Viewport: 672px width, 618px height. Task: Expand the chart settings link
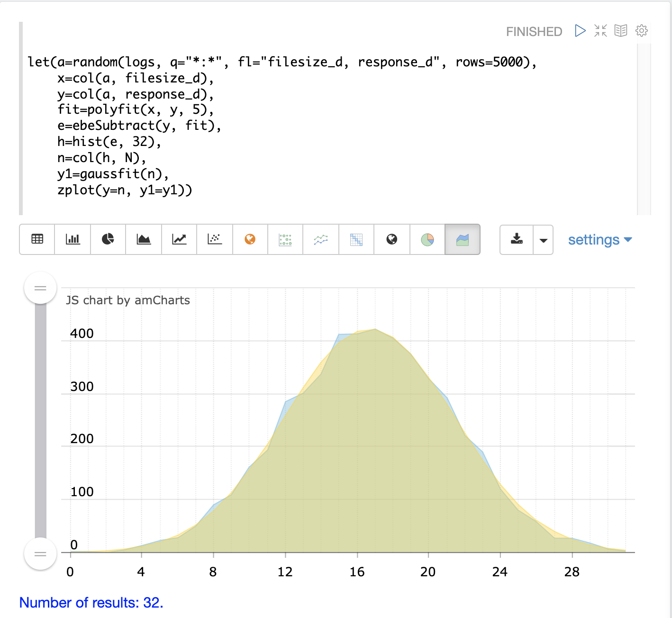point(599,240)
